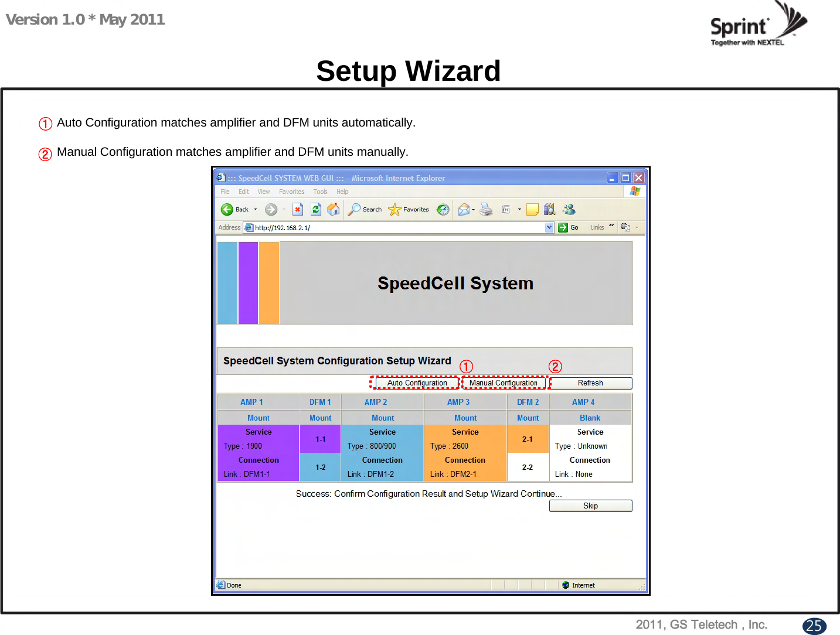Click the Edit with Word icon
This screenshot has height=635, width=840.
click(x=506, y=210)
